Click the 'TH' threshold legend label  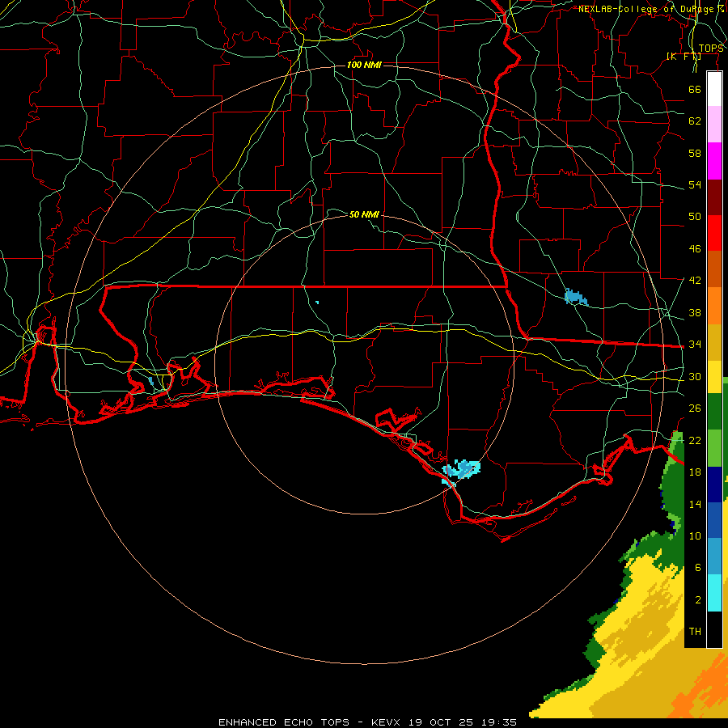pos(695,631)
